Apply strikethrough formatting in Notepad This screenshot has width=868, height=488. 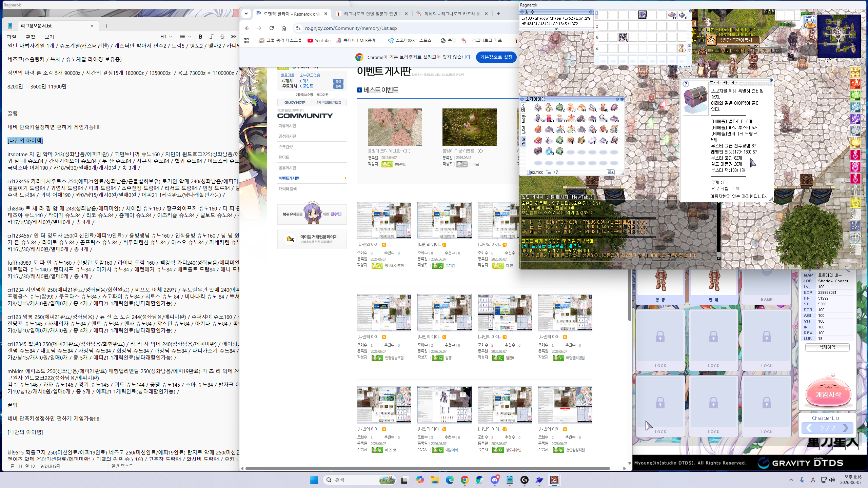click(222, 37)
